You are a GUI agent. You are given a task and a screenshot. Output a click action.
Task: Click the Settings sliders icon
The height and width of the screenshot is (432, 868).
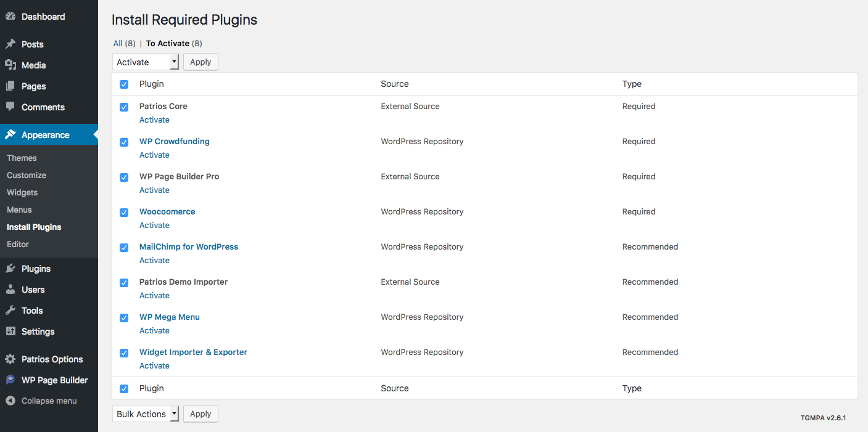coord(10,332)
